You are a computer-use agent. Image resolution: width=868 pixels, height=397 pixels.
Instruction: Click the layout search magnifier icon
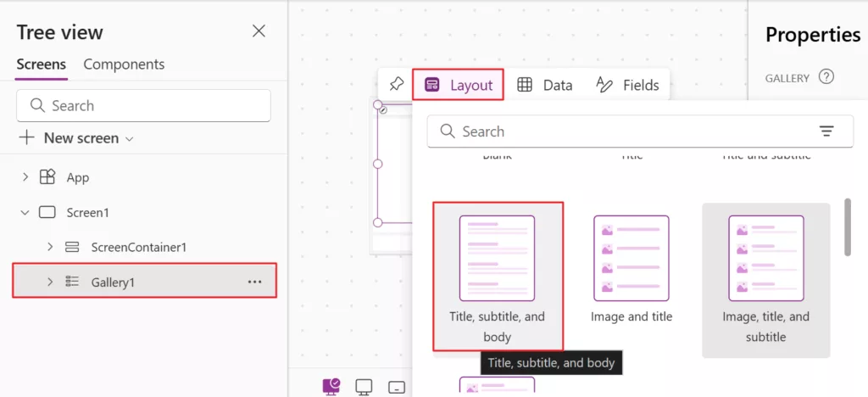coord(448,131)
